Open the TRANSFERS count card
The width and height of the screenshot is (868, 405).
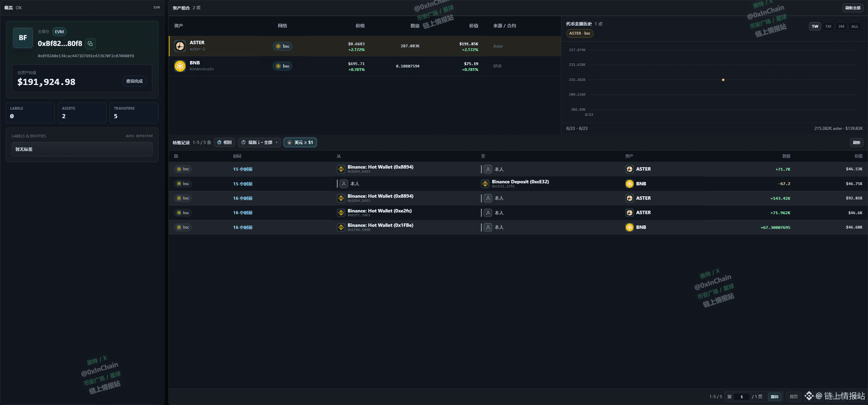(x=134, y=113)
